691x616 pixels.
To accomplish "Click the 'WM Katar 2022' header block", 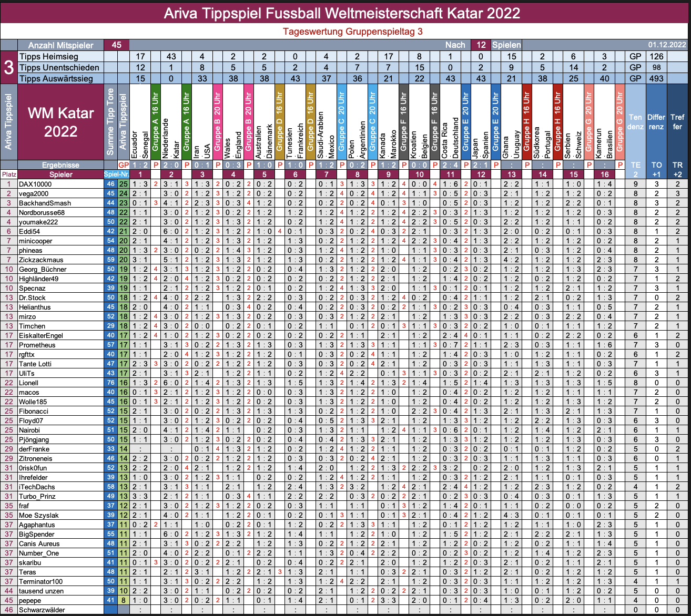I will point(60,122).
